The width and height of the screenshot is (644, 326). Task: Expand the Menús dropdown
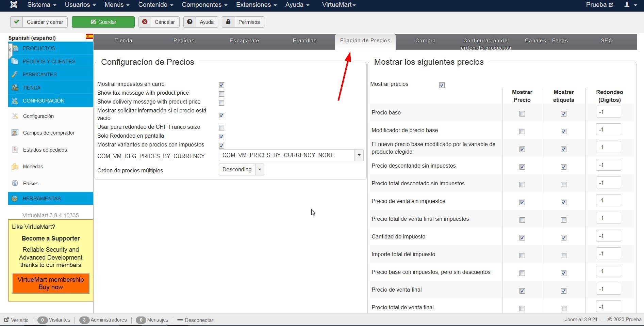click(x=117, y=5)
